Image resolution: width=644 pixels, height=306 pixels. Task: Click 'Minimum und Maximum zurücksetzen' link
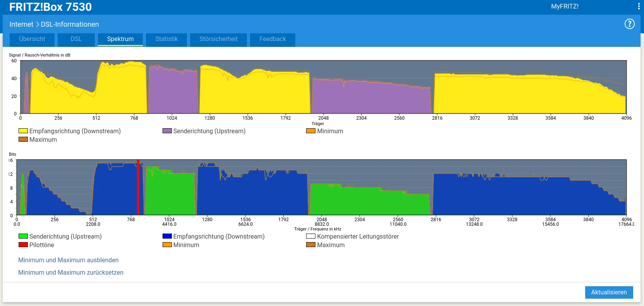point(71,273)
